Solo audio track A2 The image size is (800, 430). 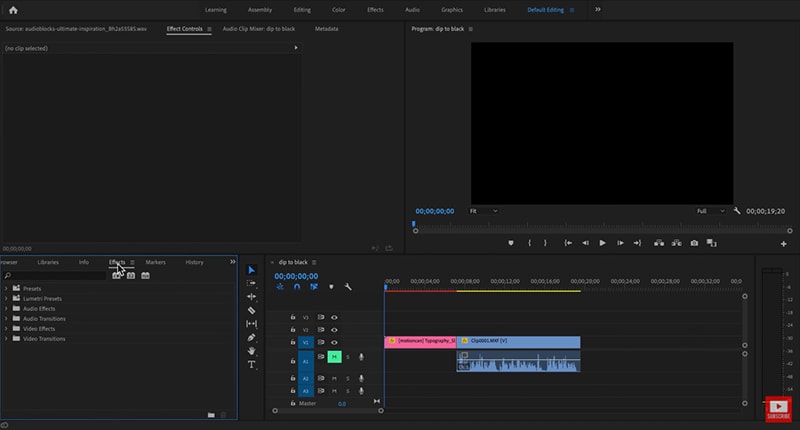click(348, 378)
